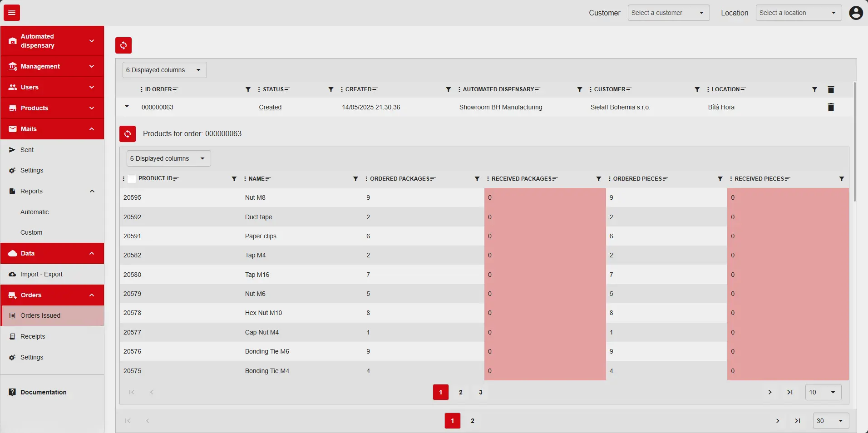Screen dimensions: 868x433
Task: Delete order 000000063 with trash icon
Action: click(x=831, y=108)
